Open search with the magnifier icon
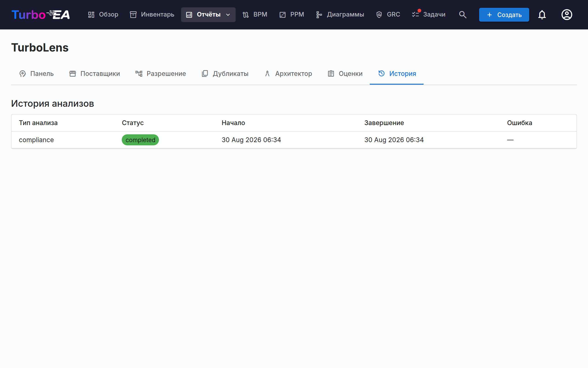 (x=463, y=14)
